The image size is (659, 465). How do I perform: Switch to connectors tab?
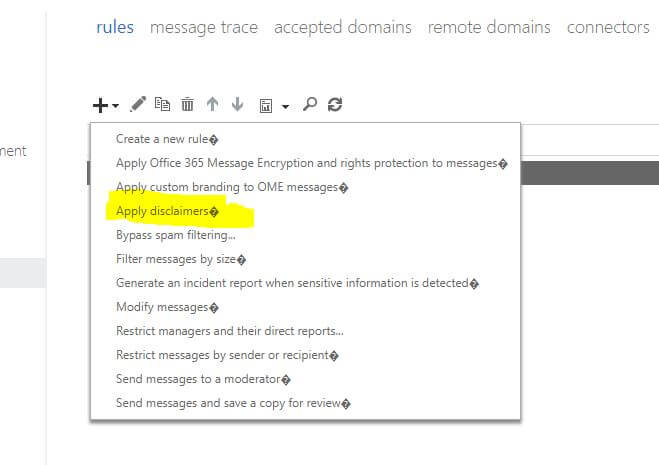[608, 27]
